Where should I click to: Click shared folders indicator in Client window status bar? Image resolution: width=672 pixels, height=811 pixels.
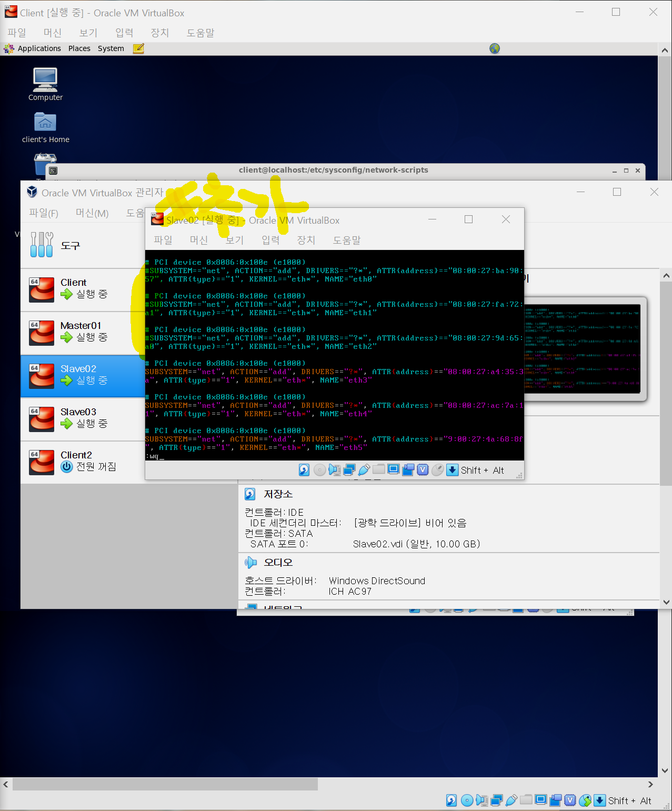tap(526, 800)
